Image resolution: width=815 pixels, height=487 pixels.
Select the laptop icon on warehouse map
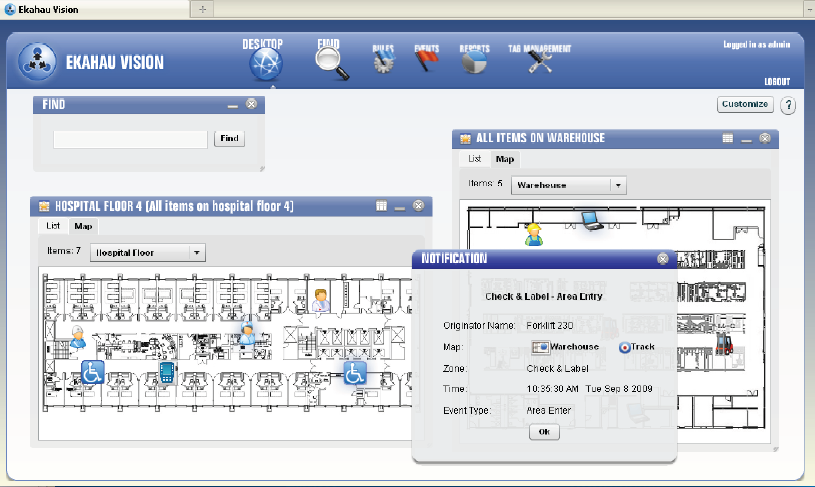click(x=590, y=219)
